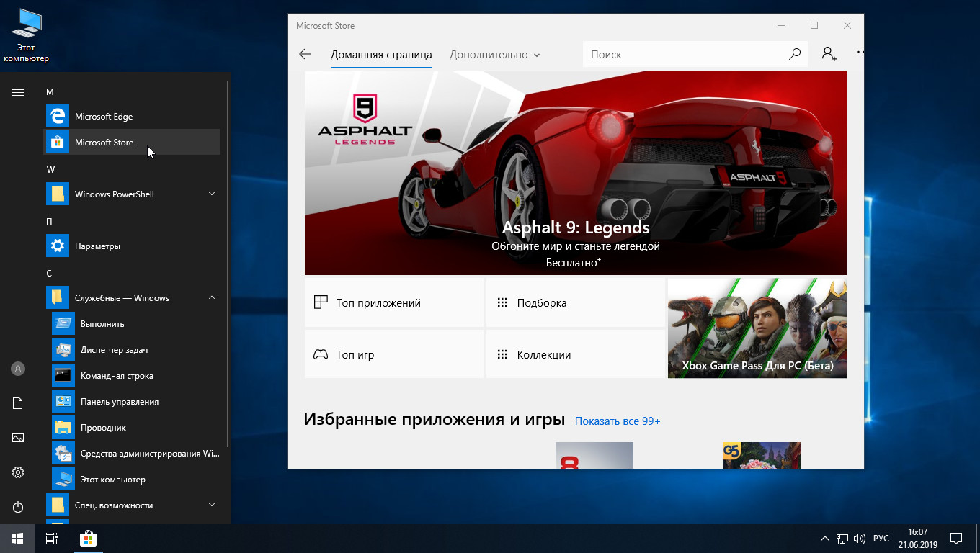The image size is (980, 553).
Task: Open Settings gear in Start rail
Action: (x=18, y=472)
